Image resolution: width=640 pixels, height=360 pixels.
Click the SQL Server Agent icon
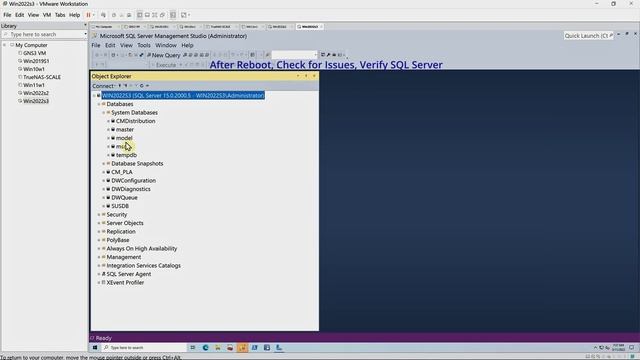coord(104,274)
